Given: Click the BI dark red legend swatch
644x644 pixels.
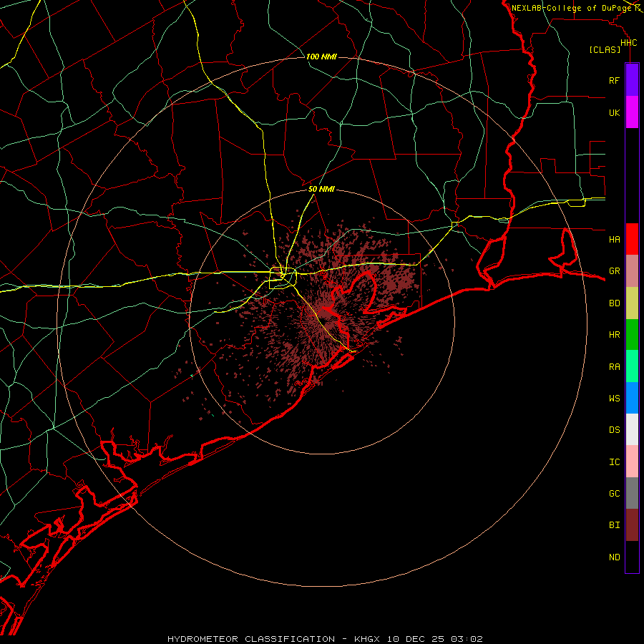Looking at the screenshot, I should [632, 525].
